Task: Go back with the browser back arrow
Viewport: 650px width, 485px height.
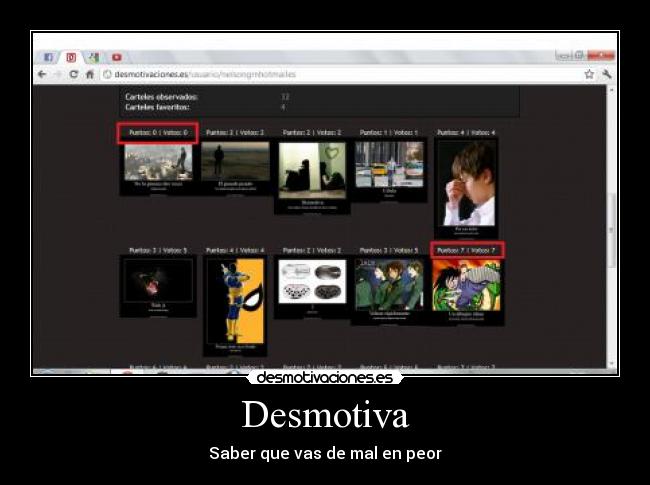Action: (x=42, y=74)
